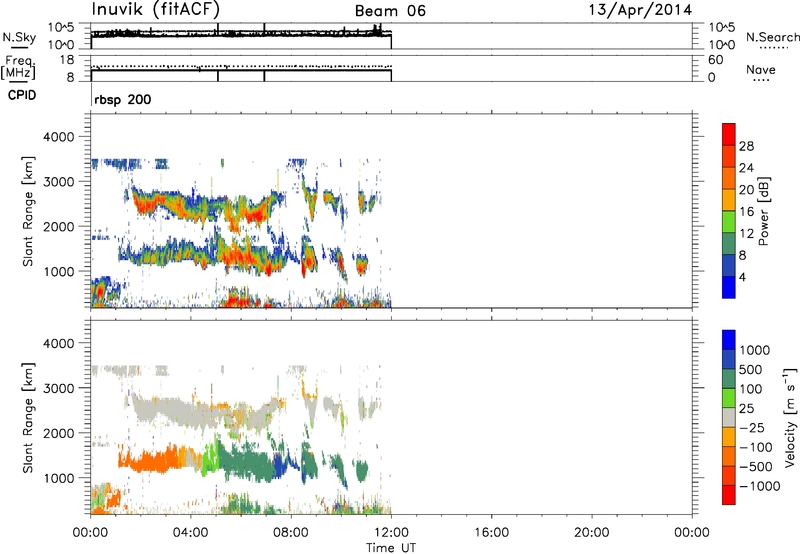Click the "60" Nave axis tick

point(715,60)
